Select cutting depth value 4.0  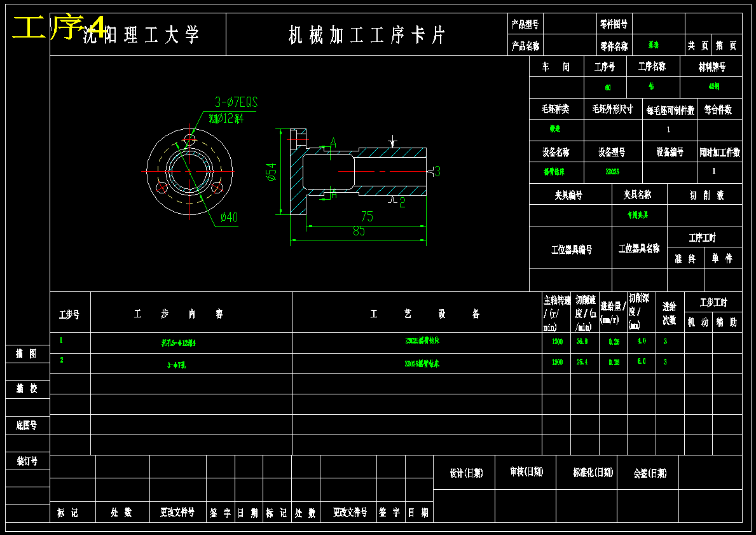[x=642, y=341]
